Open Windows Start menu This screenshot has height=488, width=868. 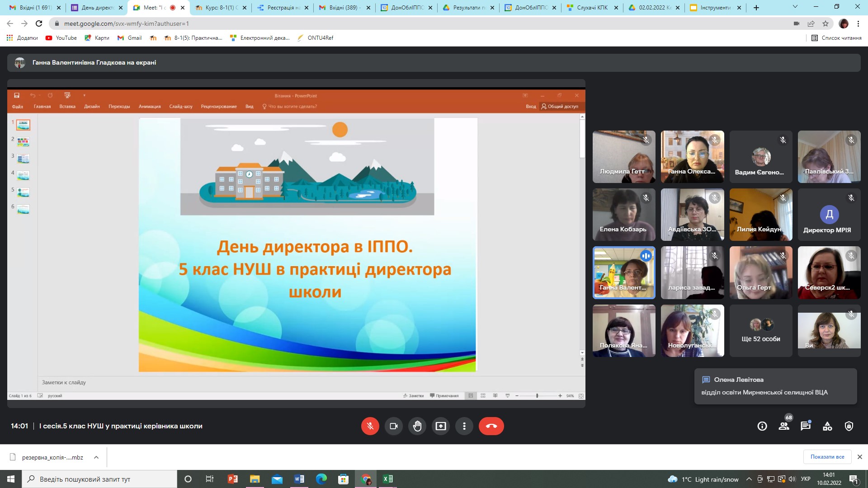(11, 479)
